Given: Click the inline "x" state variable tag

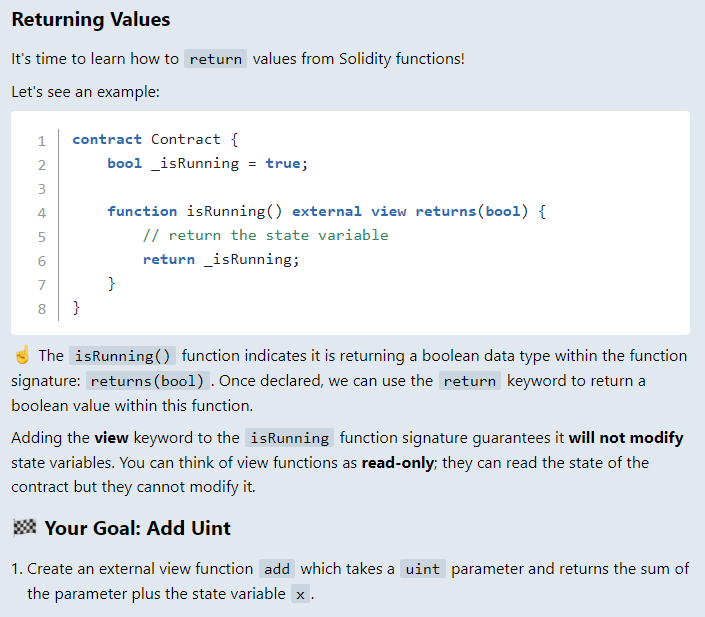Looking at the screenshot, I should pyautogui.click(x=299, y=594).
